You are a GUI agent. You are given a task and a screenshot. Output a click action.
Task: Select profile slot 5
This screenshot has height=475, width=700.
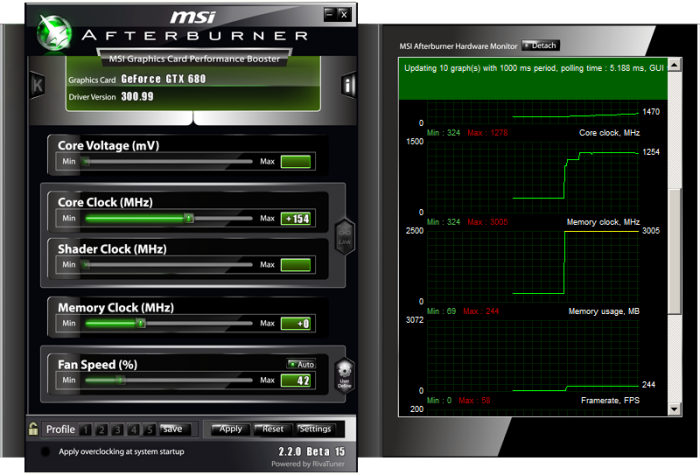pyautogui.click(x=150, y=430)
